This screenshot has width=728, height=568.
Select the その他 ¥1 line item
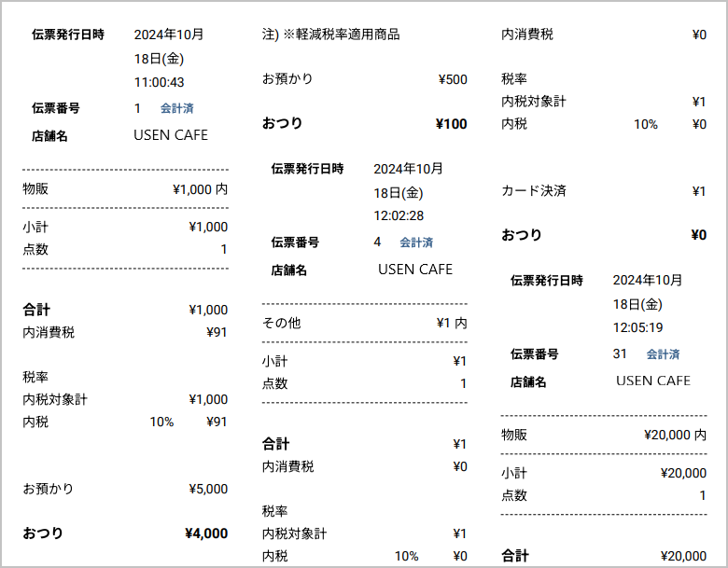point(364,324)
